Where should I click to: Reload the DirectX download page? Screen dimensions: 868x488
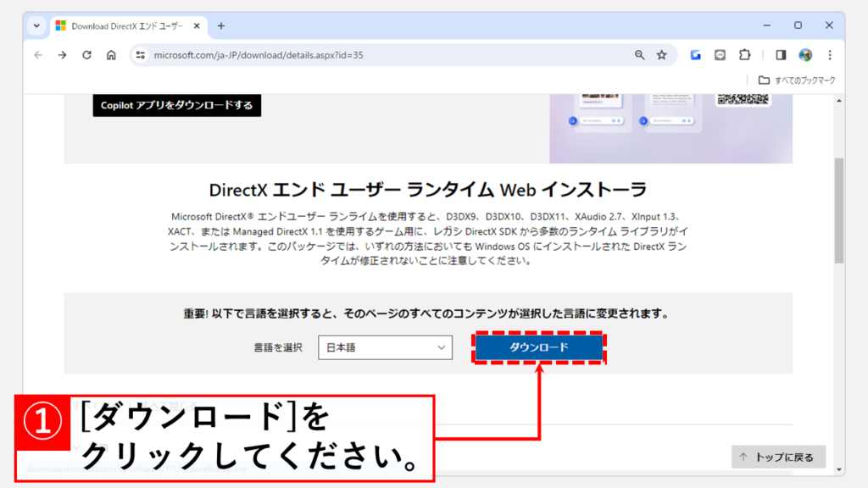click(x=86, y=55)
